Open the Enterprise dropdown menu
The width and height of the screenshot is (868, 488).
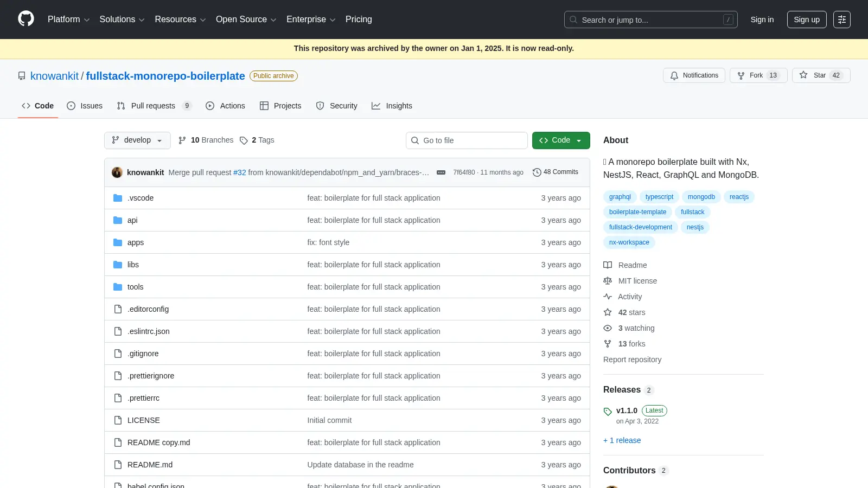[311, 20]
